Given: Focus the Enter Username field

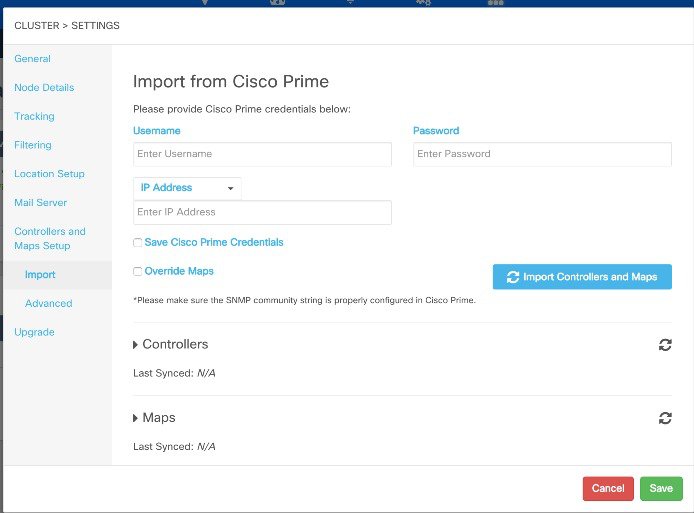Looking at the screenshot, I should [262, 154].
